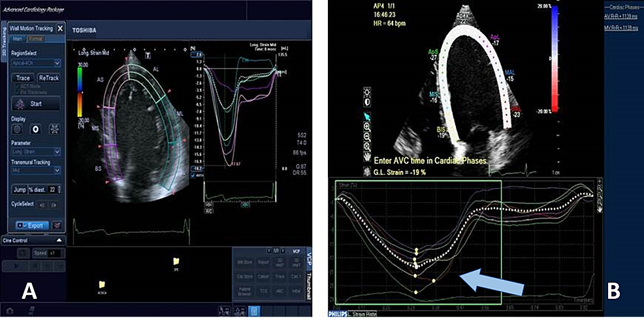This screenshot has width=644, height=321.
Task: Click the Trace button
Action: (23, 78)
